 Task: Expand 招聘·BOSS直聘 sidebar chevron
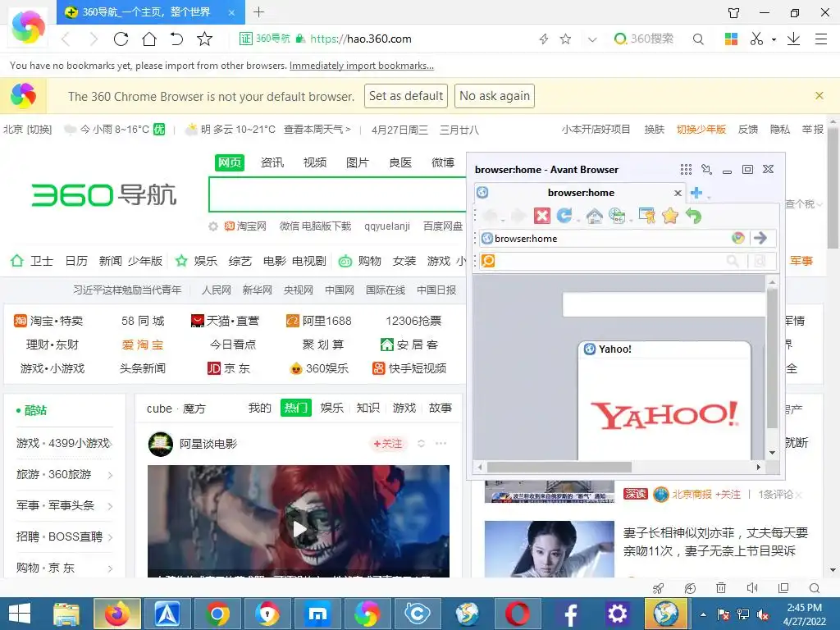[x=110, y=536]
